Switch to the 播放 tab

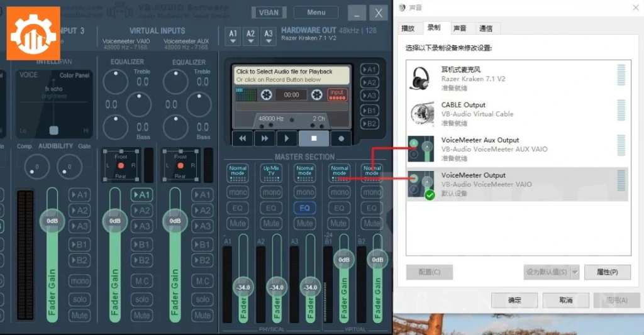pos(408,28)
